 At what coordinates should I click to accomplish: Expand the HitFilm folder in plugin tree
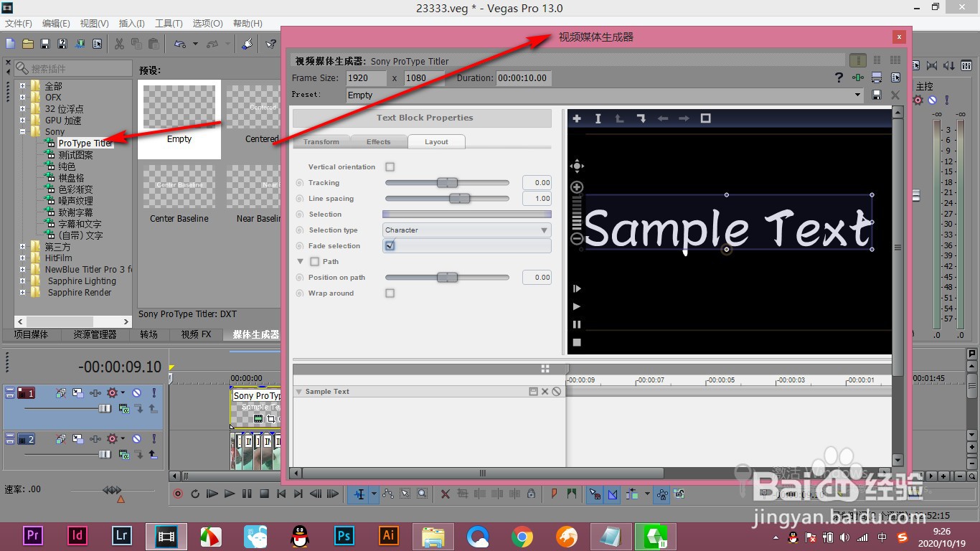pos(22,258)
